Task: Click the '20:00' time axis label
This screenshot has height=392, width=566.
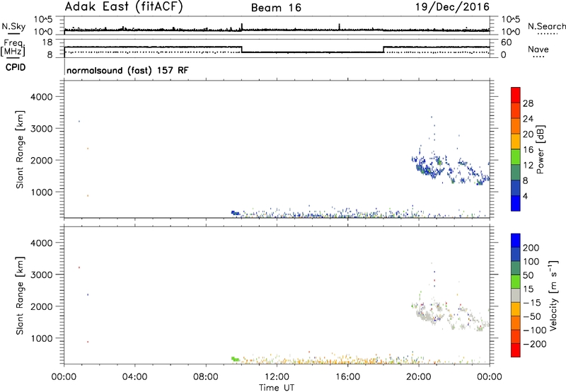Action: (x=419, y=377)
